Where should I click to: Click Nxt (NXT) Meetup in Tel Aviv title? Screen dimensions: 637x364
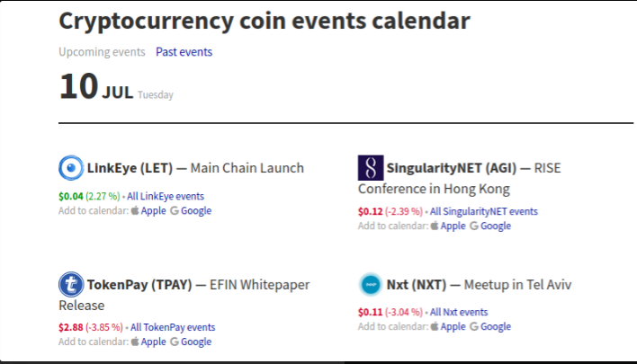pyautogui.click(x=479, y=285)
